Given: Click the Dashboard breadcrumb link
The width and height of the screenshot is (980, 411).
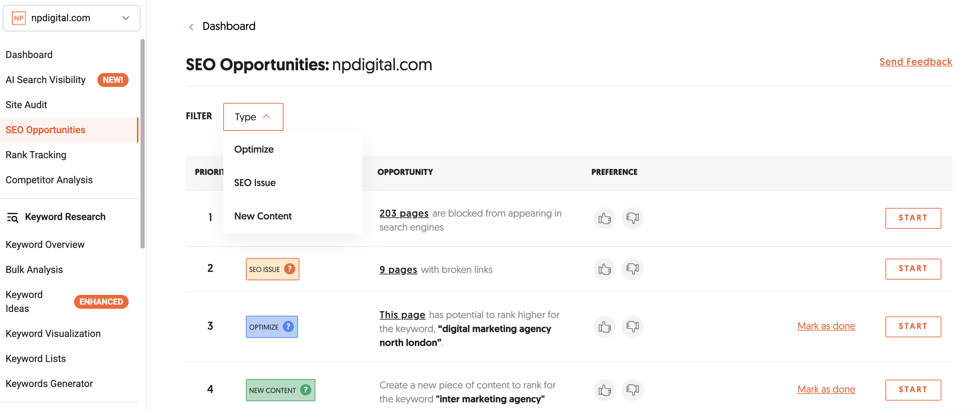Looking at the screenshot, I should 228,26.
